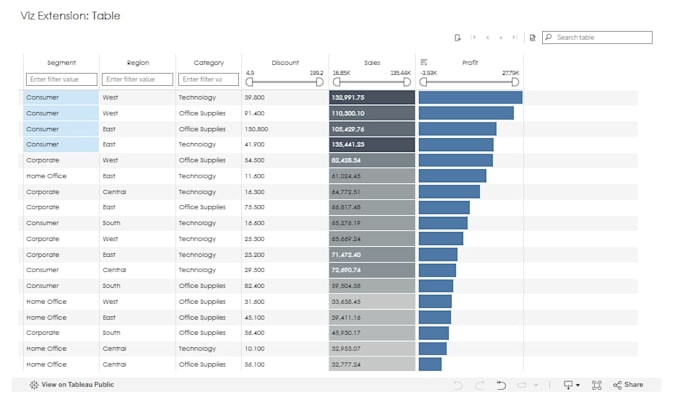Click the Profit column header label
The image size is (680, 397).
pyautogui.click(x=470, y=62)
